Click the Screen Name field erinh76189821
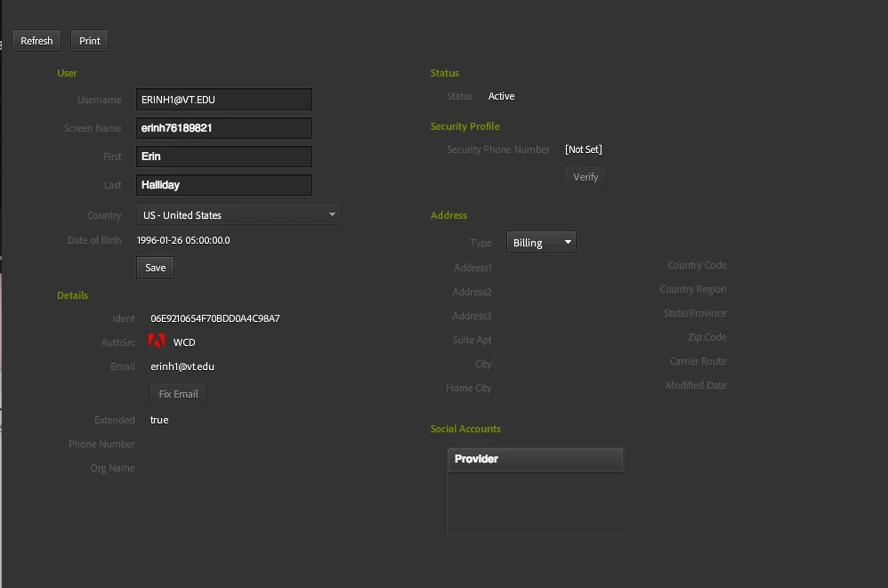This screenshot has height=588, width=888. 223,127
